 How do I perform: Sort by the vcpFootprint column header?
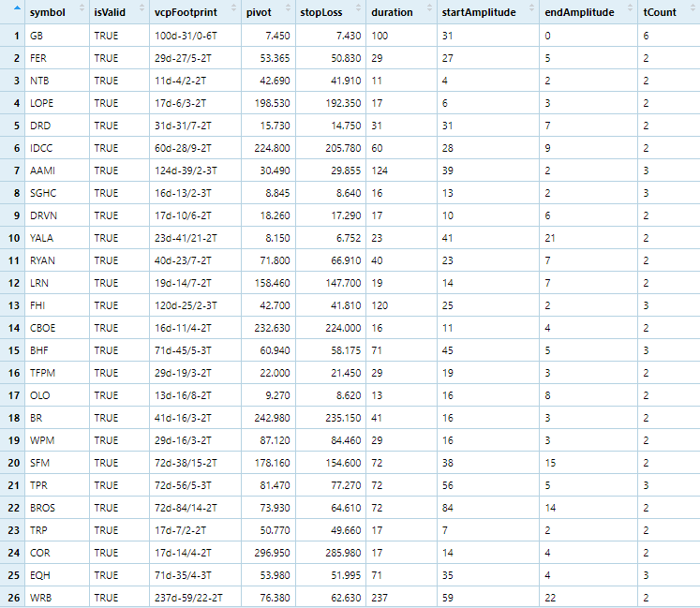[x=195, y=12]
